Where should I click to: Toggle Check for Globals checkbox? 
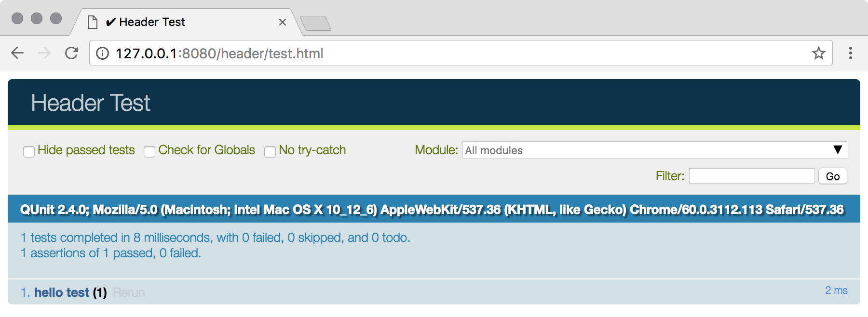click(149, 151)
